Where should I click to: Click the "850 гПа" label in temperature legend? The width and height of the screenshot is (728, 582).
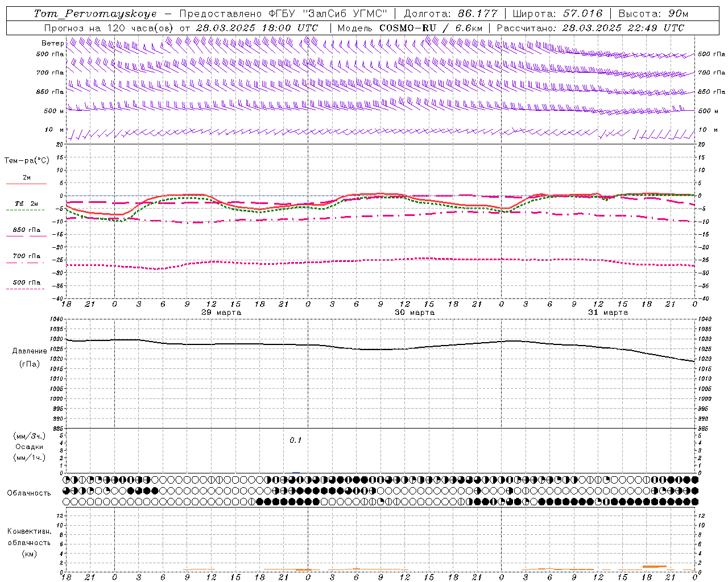27,230
